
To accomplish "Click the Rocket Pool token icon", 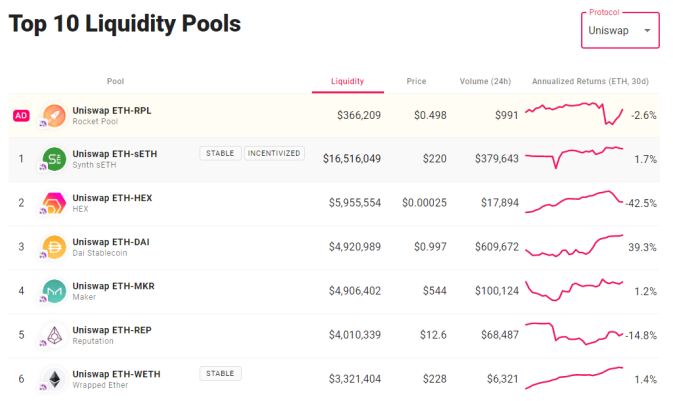I will point(55,115).
